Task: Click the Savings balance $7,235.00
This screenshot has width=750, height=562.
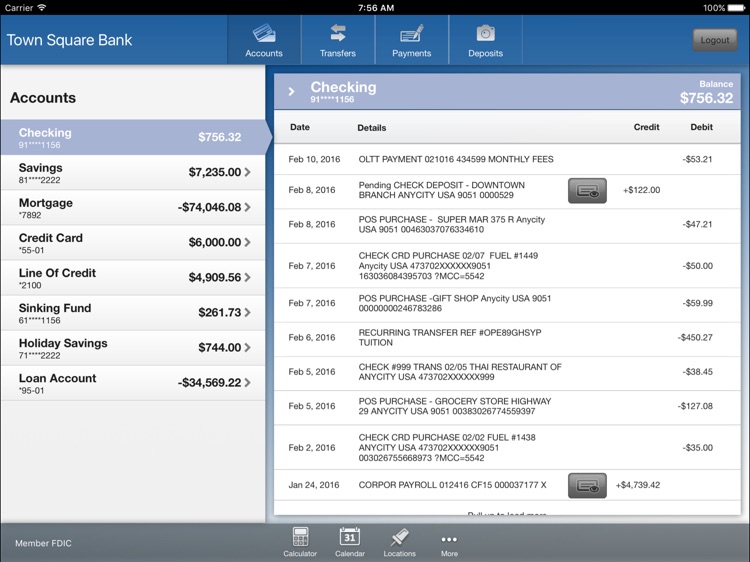Action: (215, 172)
